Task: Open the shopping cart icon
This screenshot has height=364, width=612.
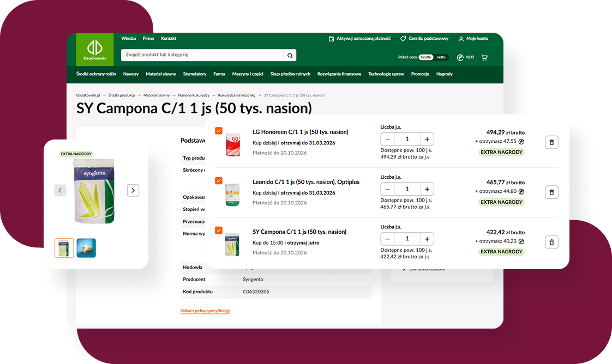Action: pyautogui.click(x=485, y=58)
